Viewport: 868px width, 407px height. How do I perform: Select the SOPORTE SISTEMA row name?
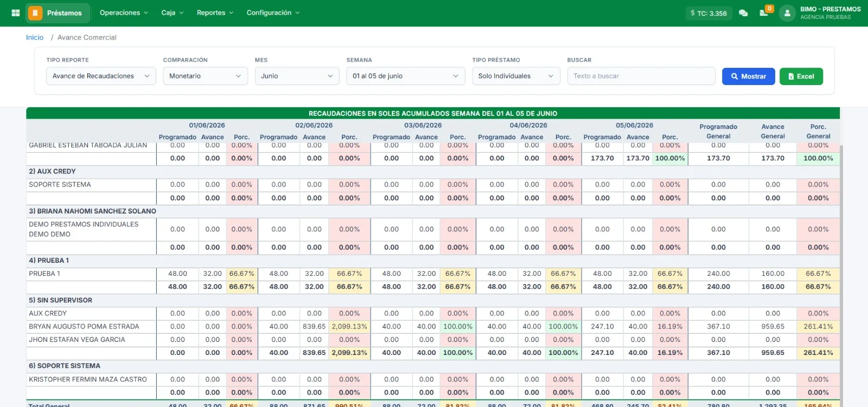(x=60, y=185)
